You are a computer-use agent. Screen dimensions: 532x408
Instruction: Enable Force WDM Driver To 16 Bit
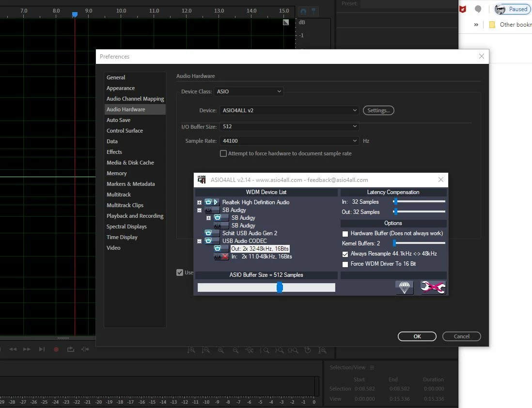tap(345, 264)
